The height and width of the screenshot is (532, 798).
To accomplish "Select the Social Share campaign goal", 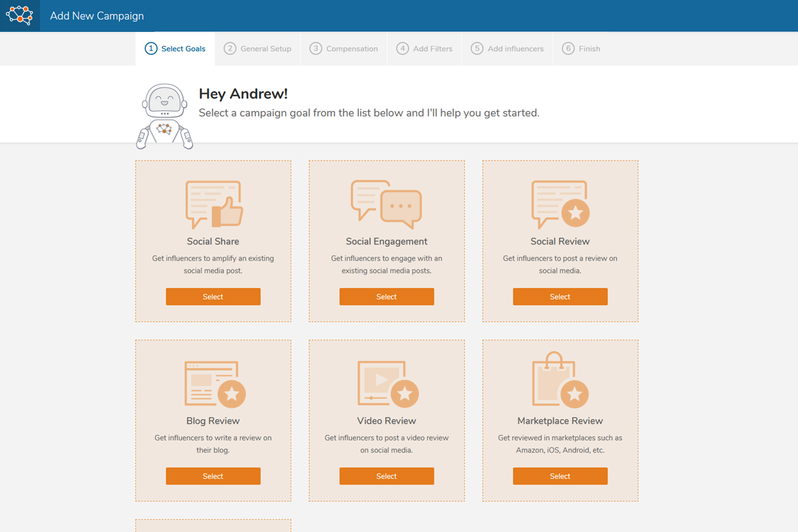I will tap(213, 297).
